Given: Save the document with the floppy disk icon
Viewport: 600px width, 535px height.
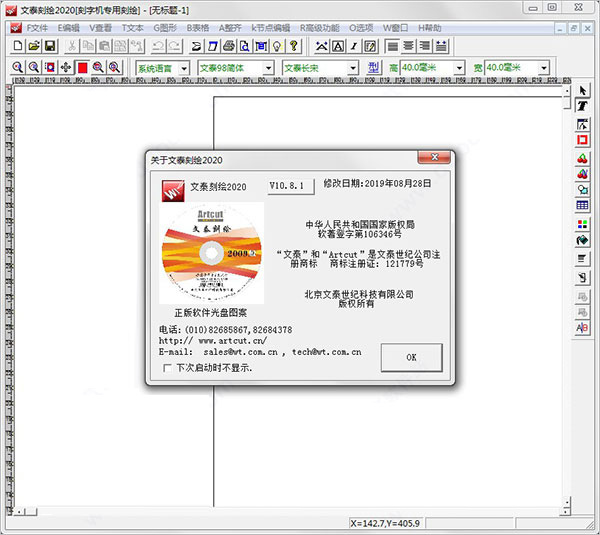Looking at the screenshot, I should coord(50,46).
